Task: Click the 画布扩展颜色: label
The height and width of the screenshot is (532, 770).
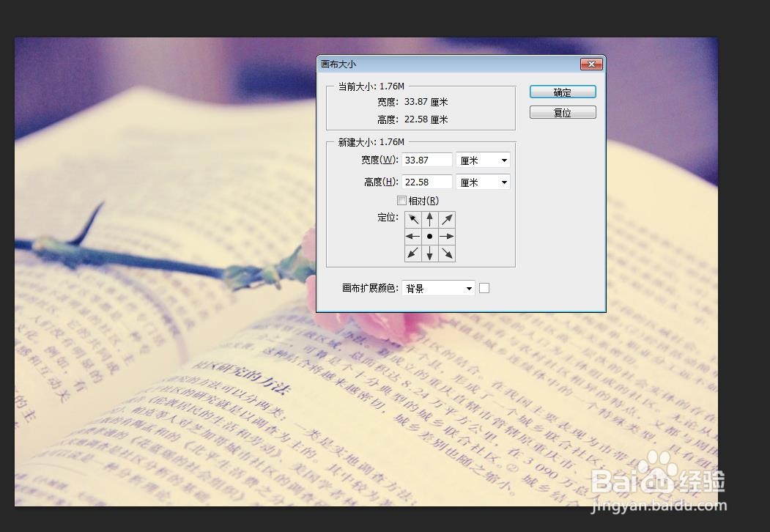Action: [370, 289]
